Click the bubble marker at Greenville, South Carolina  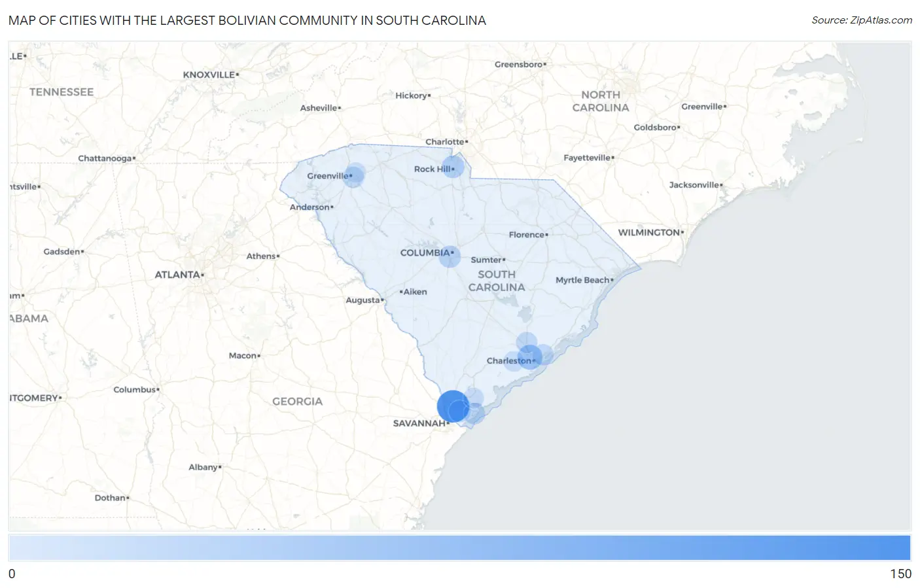coord(353,175)
